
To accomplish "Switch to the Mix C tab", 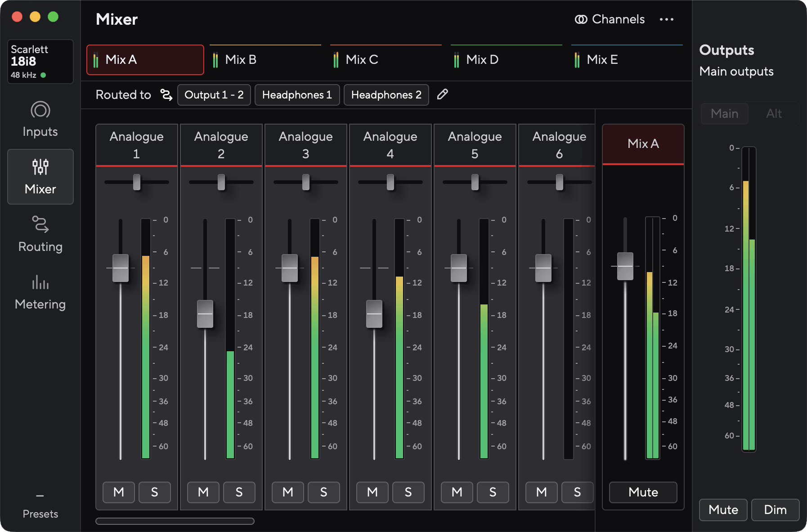I will pos(386,60).
